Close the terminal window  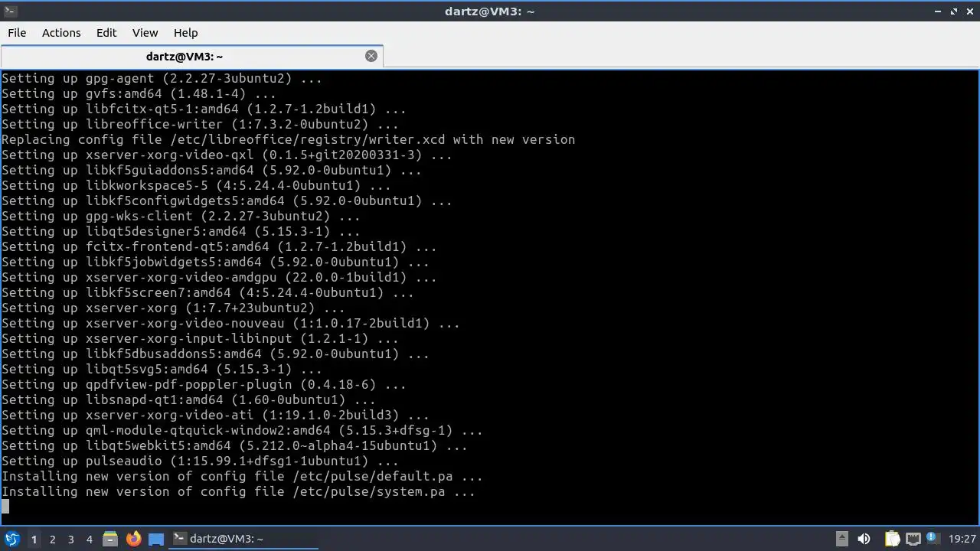coord(970,11)
